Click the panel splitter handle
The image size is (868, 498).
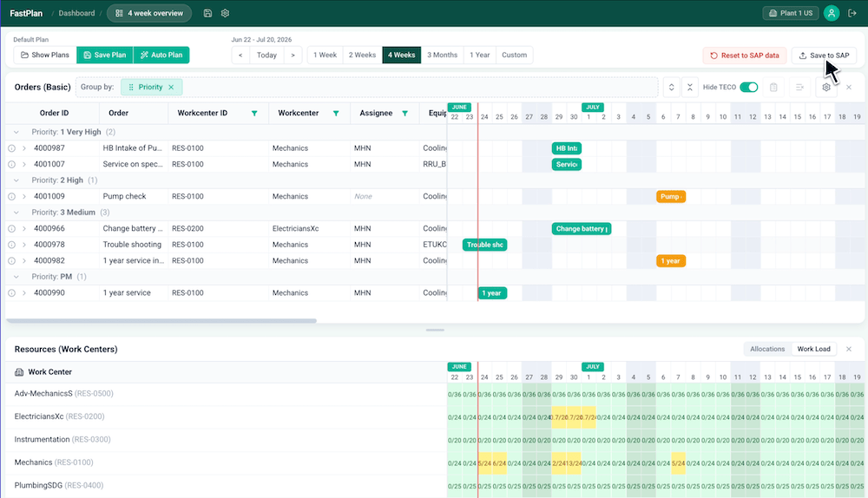click(435, 330)
